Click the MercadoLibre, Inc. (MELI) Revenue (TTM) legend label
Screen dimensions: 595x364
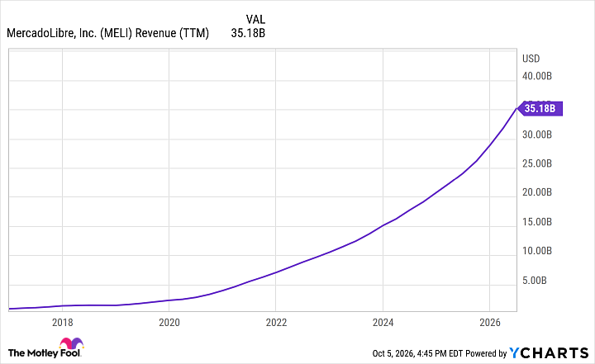[107, 33]
